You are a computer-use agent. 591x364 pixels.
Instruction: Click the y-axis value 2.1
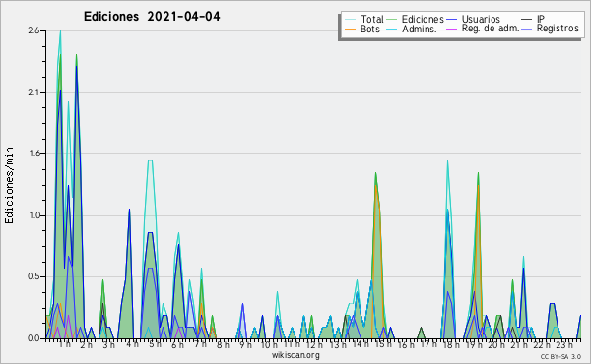pyautogui.click(x=33, y=92)
